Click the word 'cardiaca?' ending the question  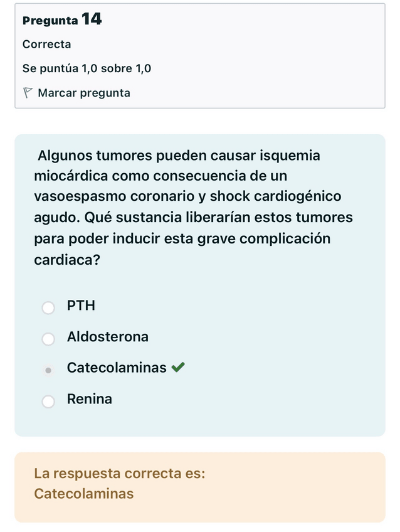coord(67,260)
